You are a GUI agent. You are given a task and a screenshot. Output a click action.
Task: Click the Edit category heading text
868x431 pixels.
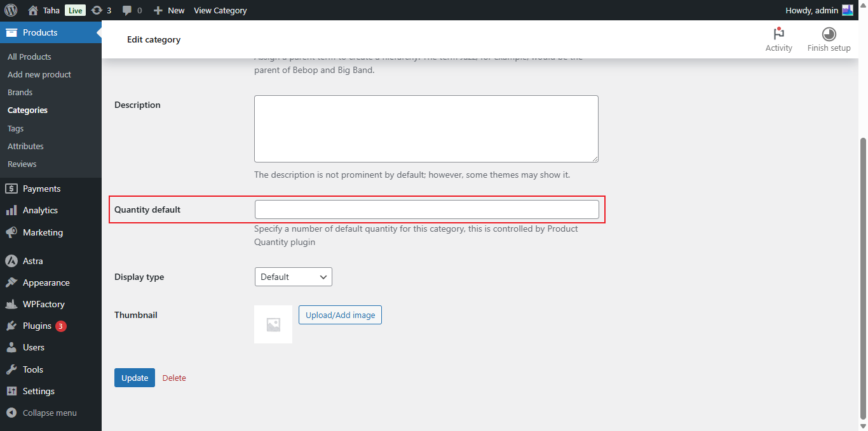pyautogui.click(x=154, y=39)
